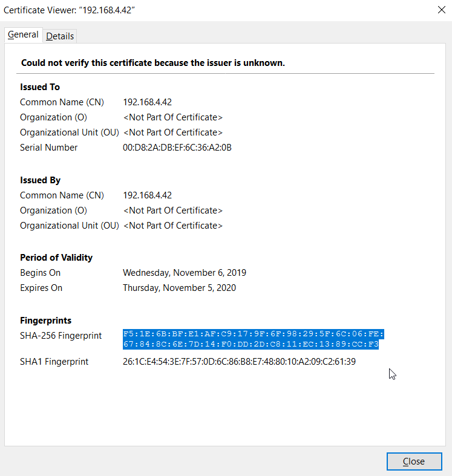The image size is (452, 476).
Task: Click Issued To common name 192.168.4.42
Action: coord(147,102)
